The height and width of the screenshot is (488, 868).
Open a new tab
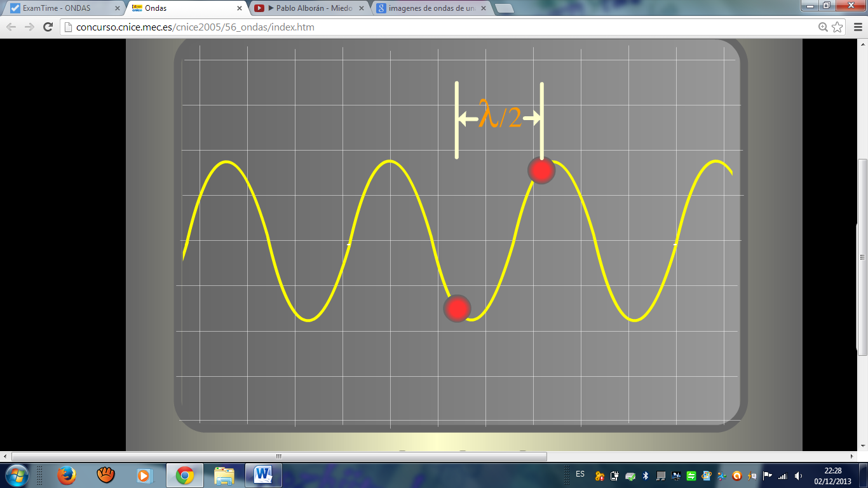(504, 8)
